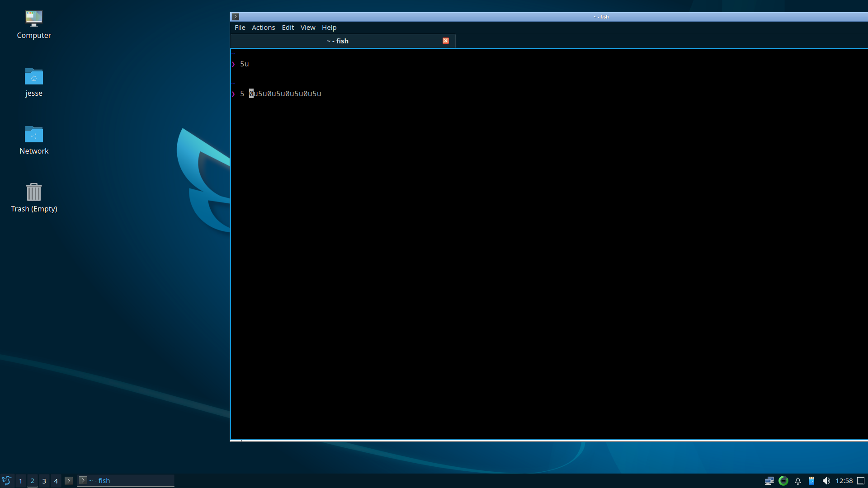
Task: Click the '0u5u0u5u0u5u0u5u' text in terminal
Action: 285,94
